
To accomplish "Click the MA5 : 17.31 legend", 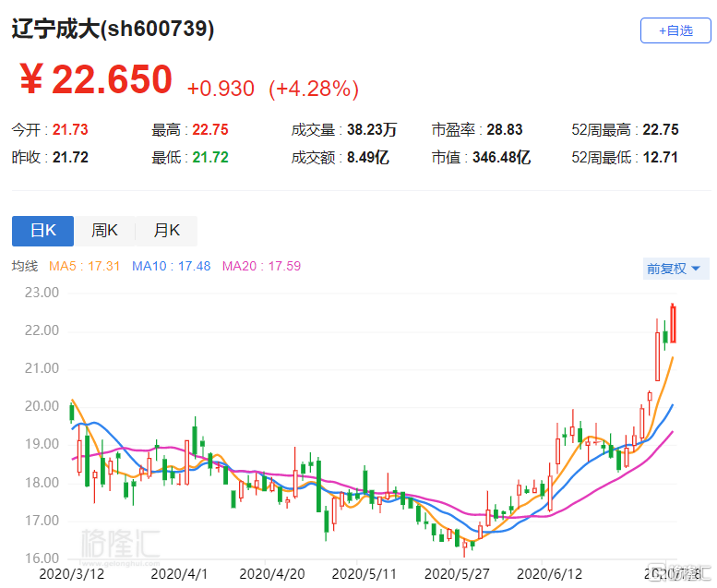I will point(84,266).
